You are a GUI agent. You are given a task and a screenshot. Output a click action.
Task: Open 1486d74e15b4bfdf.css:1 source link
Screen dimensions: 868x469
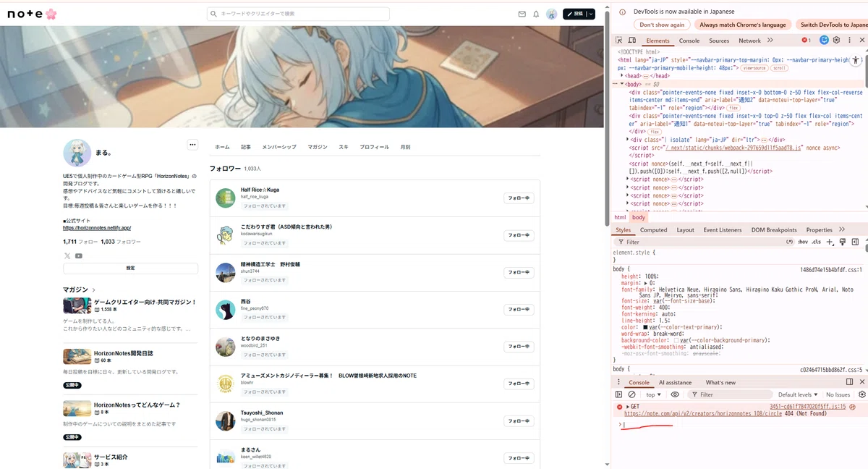click(x=830, y=269)
